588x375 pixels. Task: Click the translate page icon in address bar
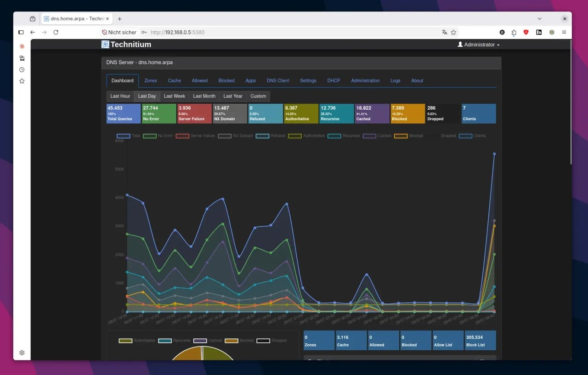click(444, 32)
